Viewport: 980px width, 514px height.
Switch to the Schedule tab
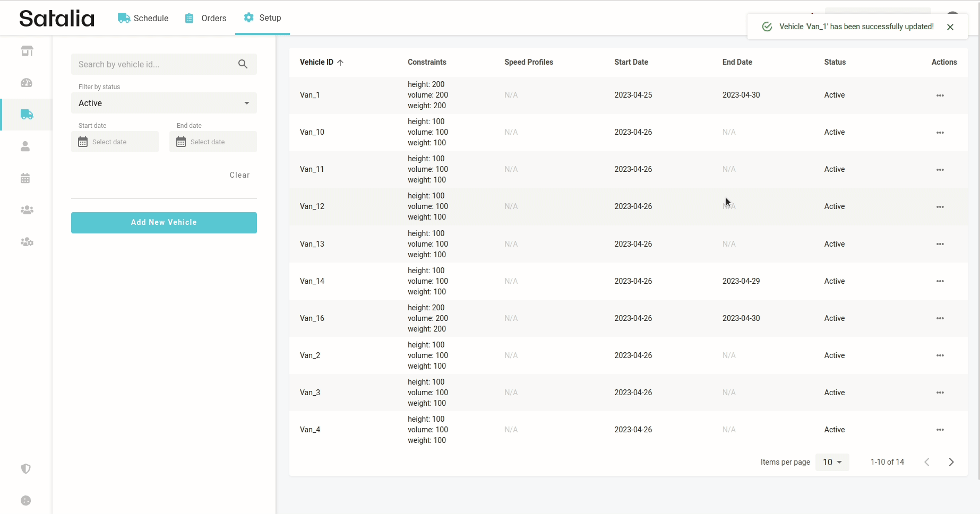pyautogui.click(x=143, y=18)
